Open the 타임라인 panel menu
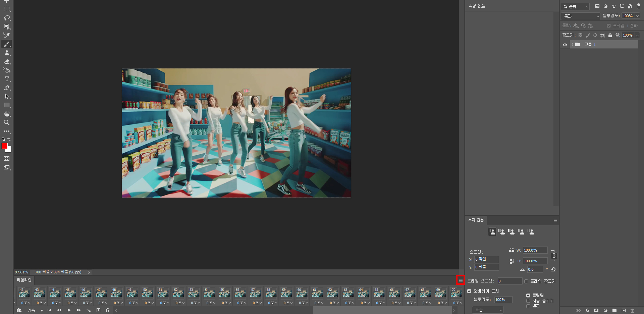Viewport: 644px width, 314px height. 461,280
